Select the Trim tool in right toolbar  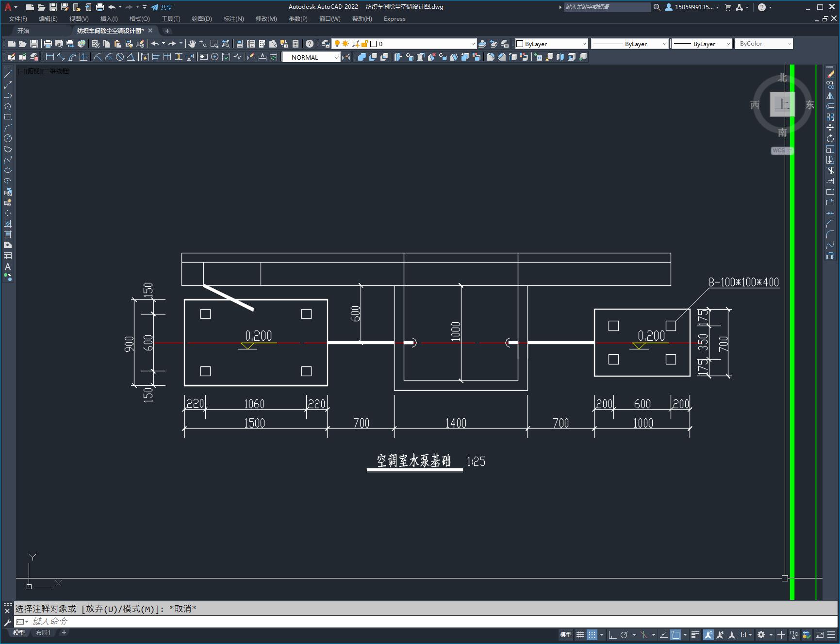(x=830, y=170)
